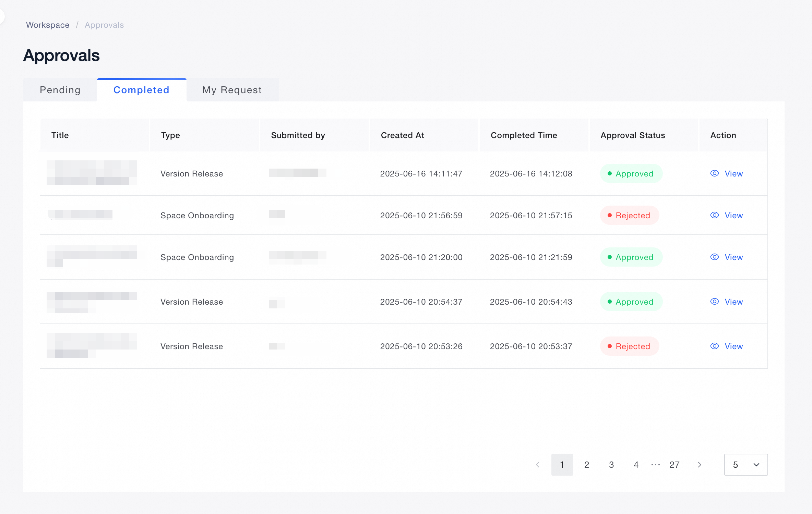Go to the next page with the right arrow

[700, 465]
